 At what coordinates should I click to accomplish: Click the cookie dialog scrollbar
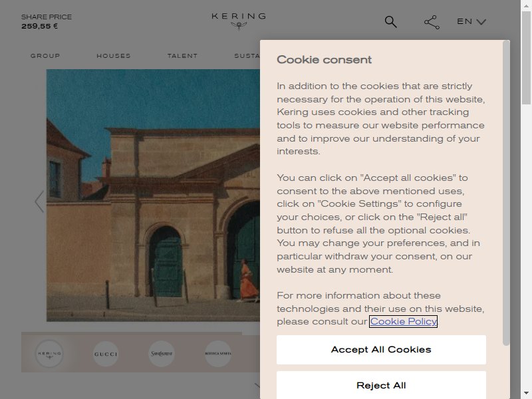(506, 193)
